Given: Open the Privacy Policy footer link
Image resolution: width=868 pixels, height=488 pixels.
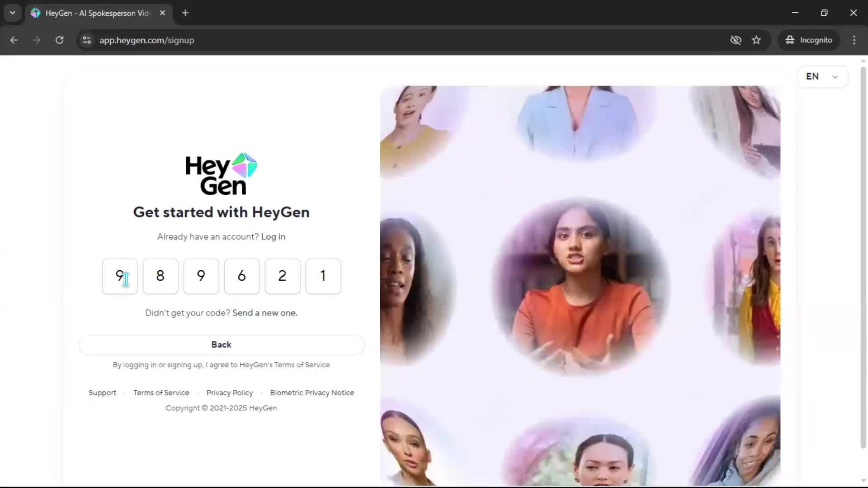Looking at the screenshot, I should click(230, 393).
